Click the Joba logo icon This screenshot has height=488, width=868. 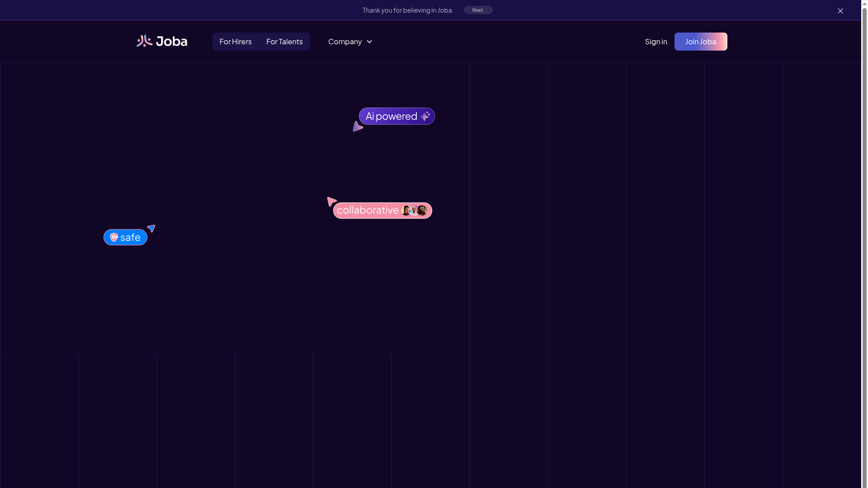pyautogui.click(x=144, y=41)
